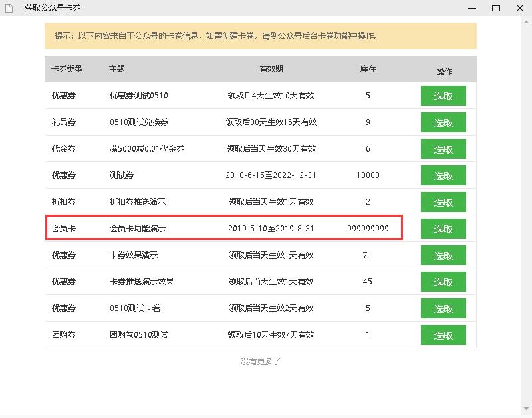Click stock value 999999999

coord(368,228)
